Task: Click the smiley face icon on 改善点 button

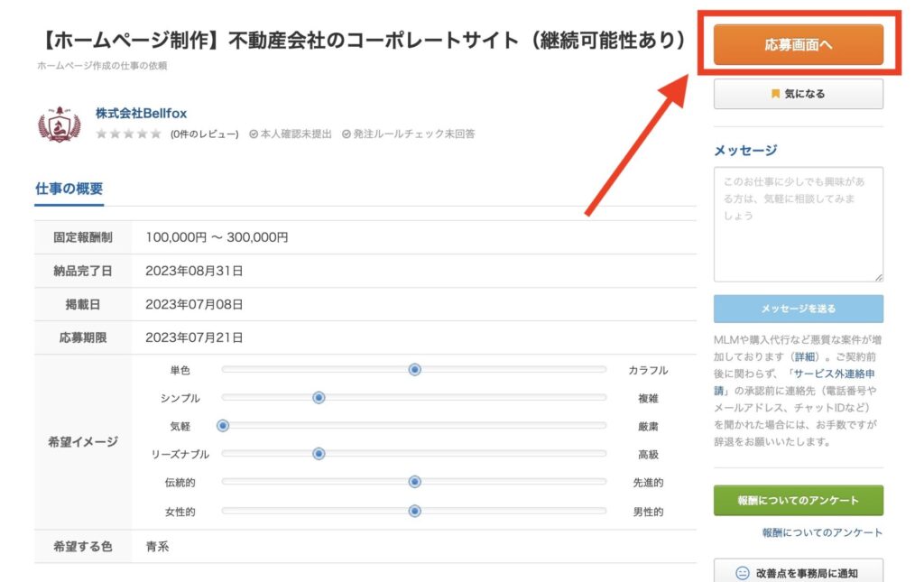Action: tap(743, 573)
